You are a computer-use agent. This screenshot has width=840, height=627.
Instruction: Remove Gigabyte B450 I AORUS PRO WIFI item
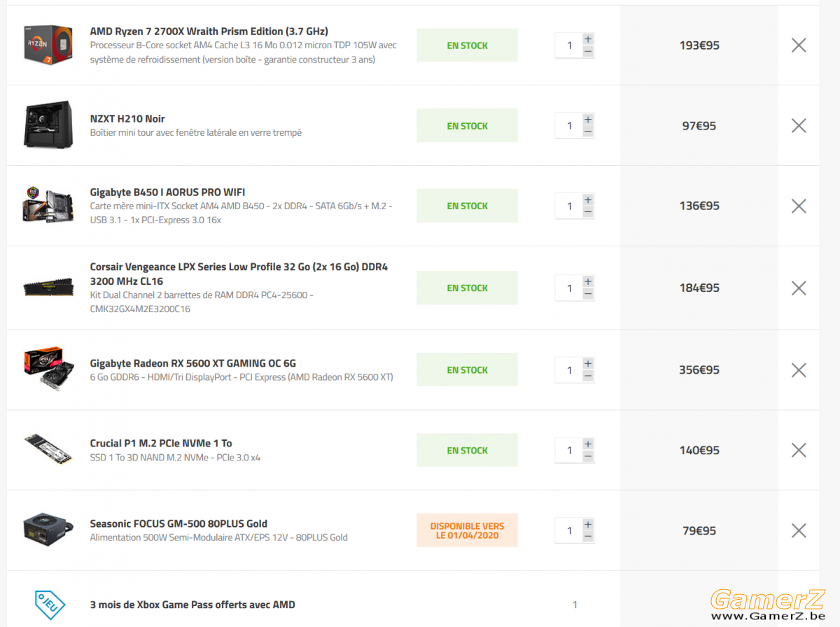[x=799, y=206]
